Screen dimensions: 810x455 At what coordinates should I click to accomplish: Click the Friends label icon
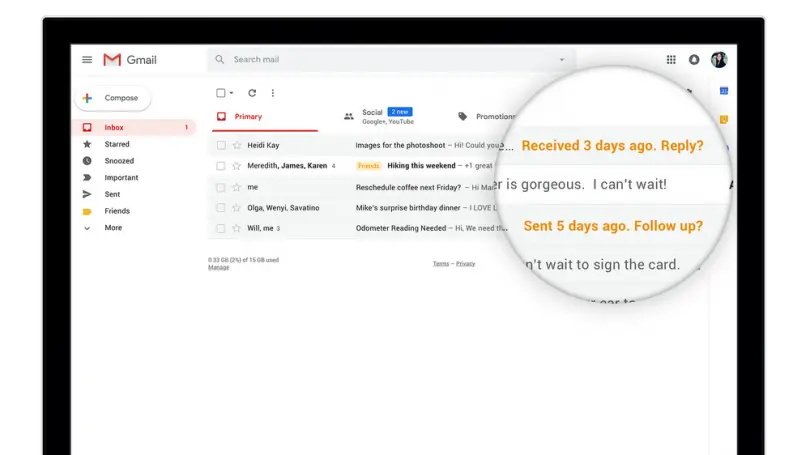pyautogui.click(x=87, y=211)
